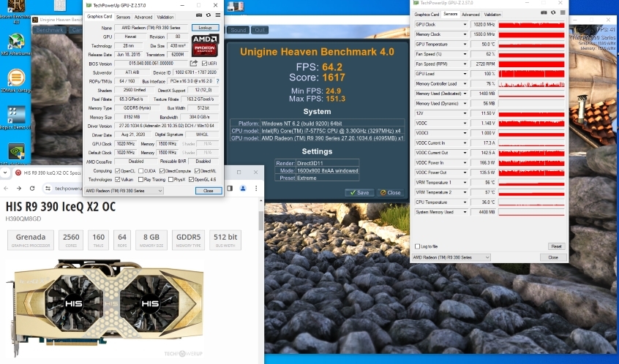Click the refresh icon in GPU-Z Sensors window
Image resolution: width=619 pixels, height=364 pixels.
click(553, 12)
